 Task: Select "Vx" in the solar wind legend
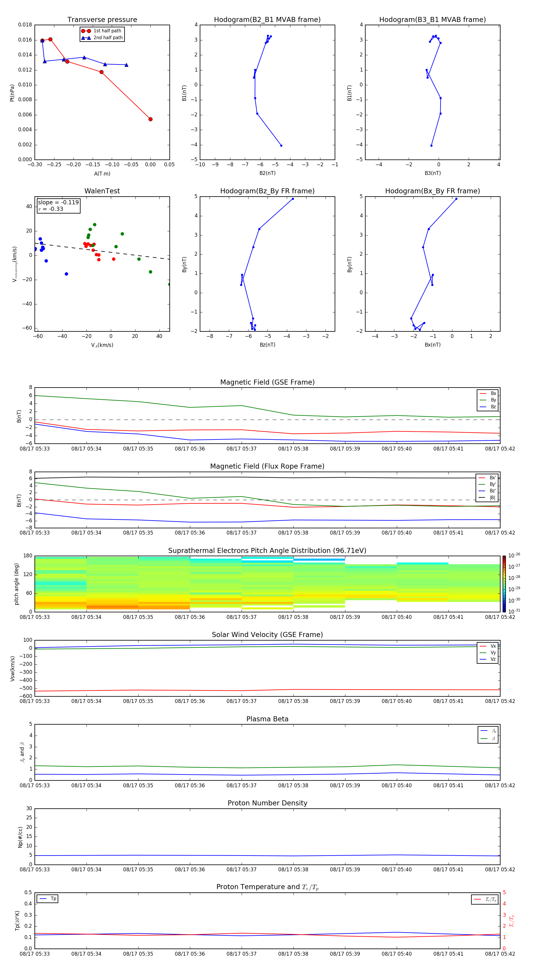(x=488, y=646)
